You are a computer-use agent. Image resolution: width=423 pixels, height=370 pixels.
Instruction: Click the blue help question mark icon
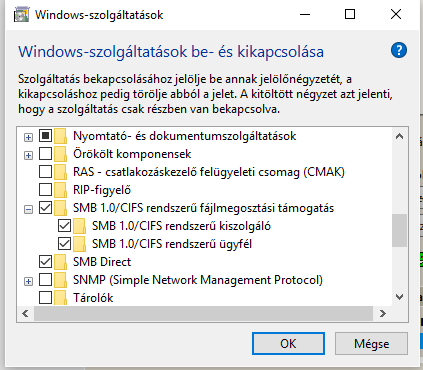click(x=399, y=50)
